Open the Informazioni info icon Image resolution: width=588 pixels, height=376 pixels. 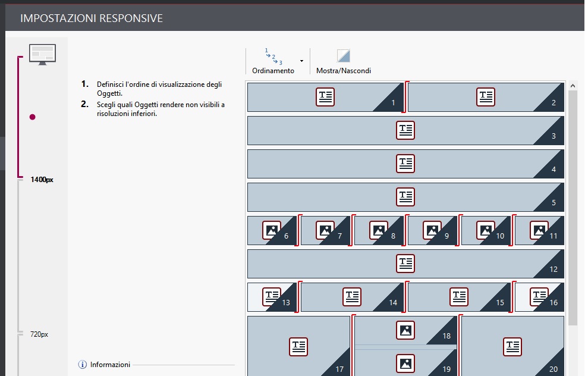83,364
